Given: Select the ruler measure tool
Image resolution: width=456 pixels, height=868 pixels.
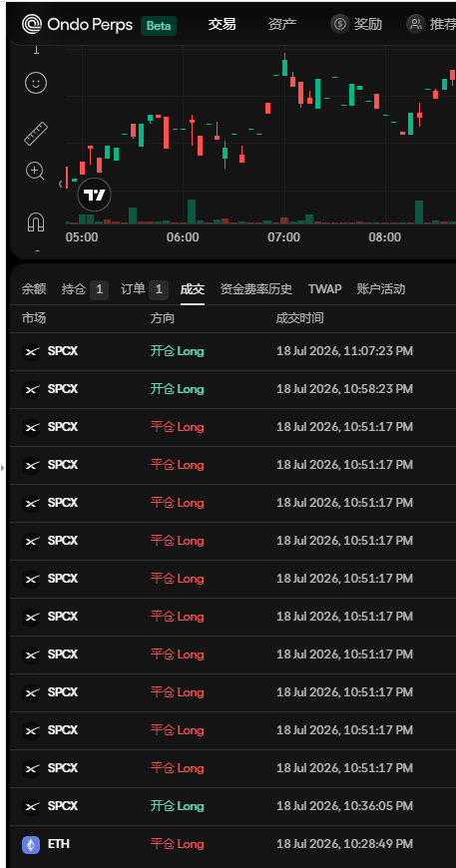Looking at the screenshot, I should coord(36,134).
